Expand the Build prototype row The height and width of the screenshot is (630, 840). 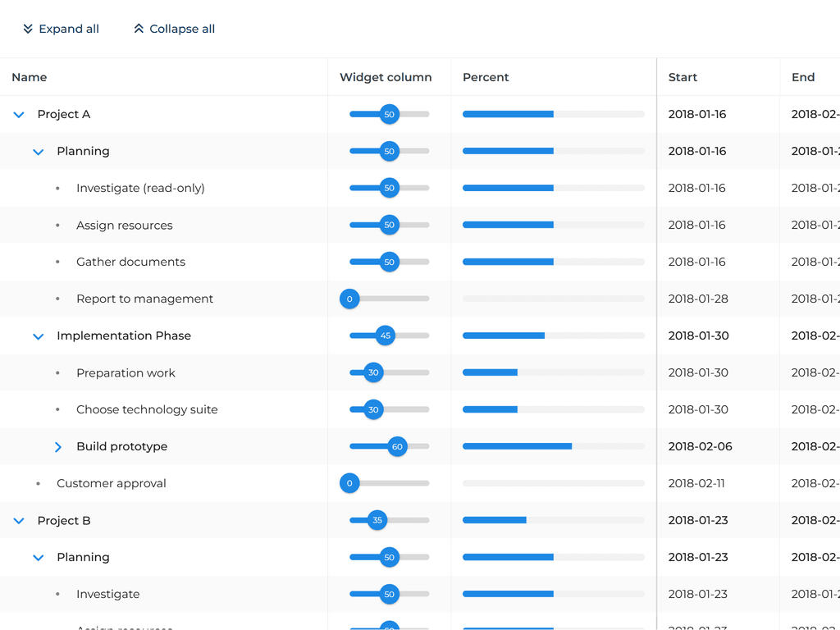(x=57, y=447)
